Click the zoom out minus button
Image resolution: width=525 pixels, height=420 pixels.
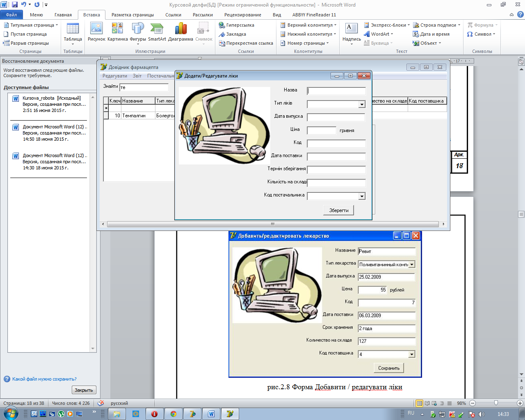tap(472, 403)
